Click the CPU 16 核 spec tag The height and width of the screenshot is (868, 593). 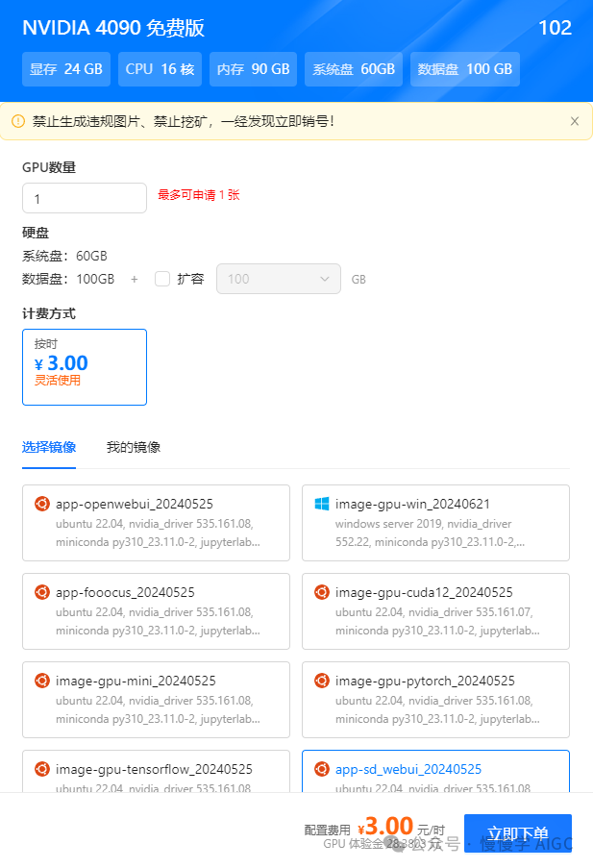160,69
